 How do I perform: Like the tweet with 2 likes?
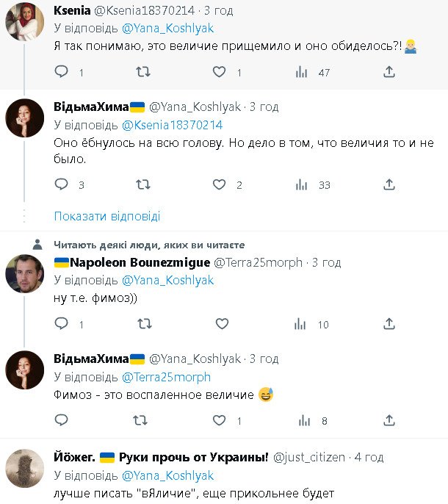tap(219, 184)
